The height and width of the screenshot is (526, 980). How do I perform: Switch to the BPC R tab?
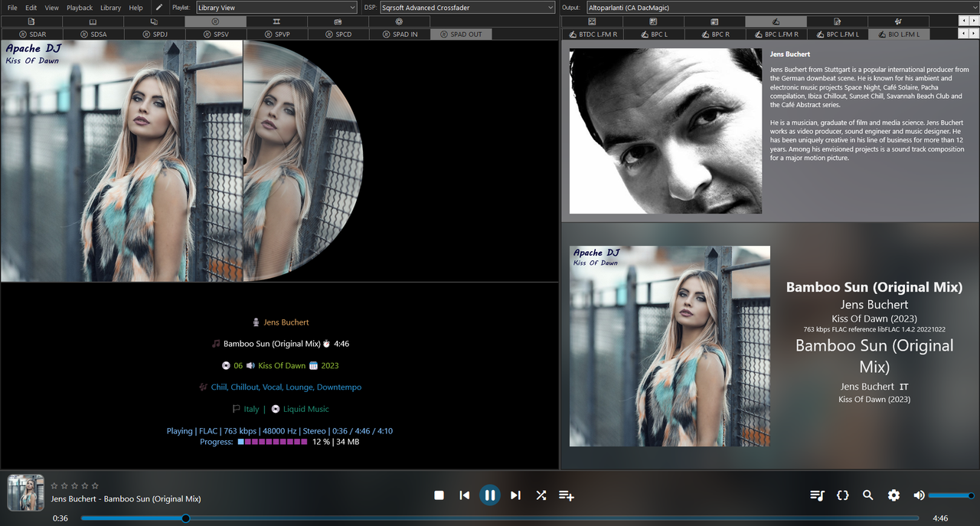(x=714, y=34)
